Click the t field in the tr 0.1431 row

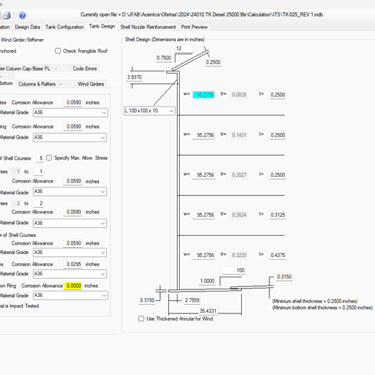click(278, 135)
